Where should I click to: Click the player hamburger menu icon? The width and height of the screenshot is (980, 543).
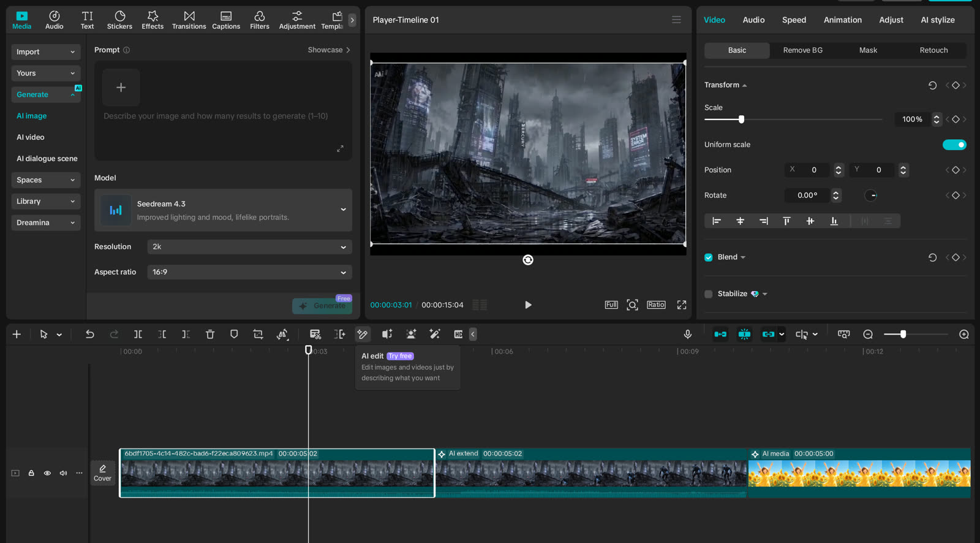click(676, 20)
